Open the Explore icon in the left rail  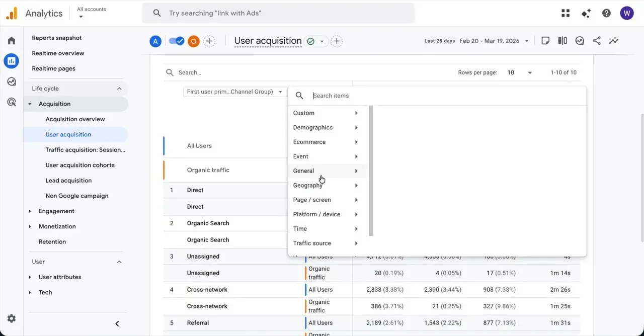(x=12, y=81)
